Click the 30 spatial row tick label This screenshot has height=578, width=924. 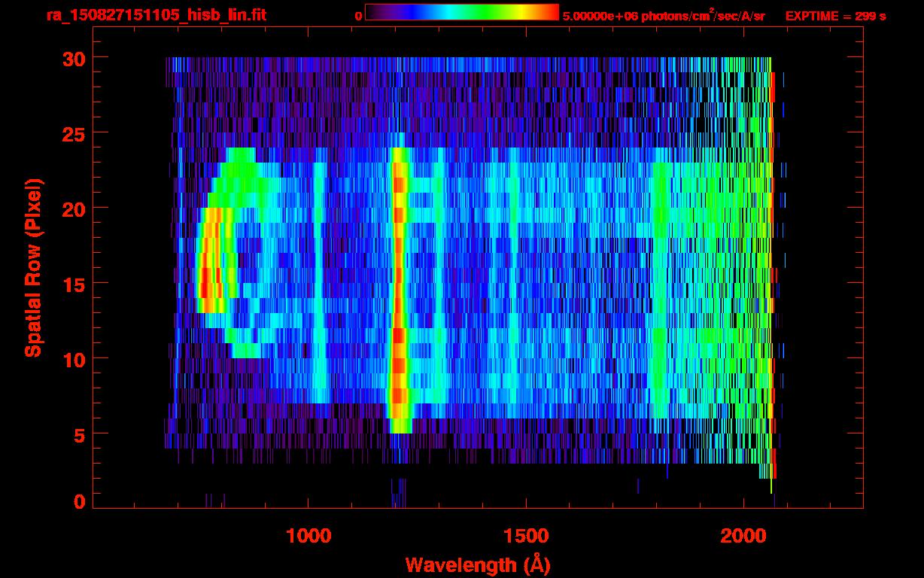[74, 58]
